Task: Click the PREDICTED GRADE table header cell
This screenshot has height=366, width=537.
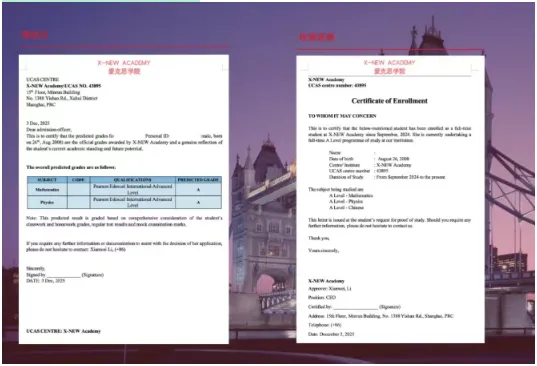Action: click(x=198, y=180)
